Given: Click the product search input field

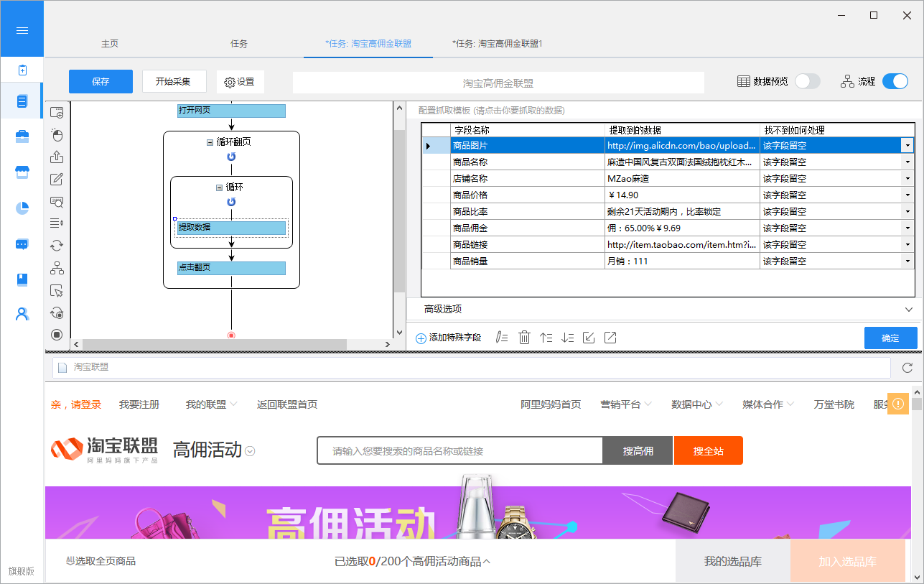Looking at the screenshot, I should (x=459, y=451).
